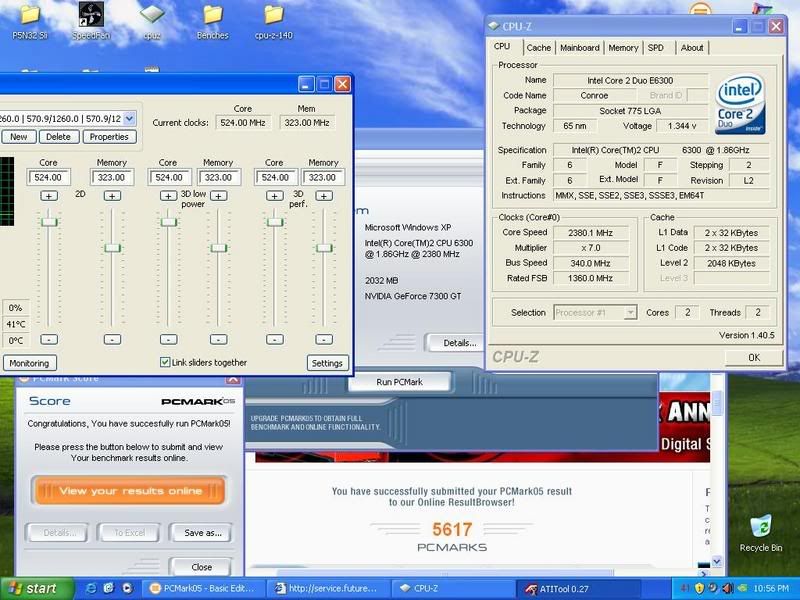Click the 5617 PCMarks score text
Image resolution: width=800 pixels, height=600 pixels.
click(452, 530)
